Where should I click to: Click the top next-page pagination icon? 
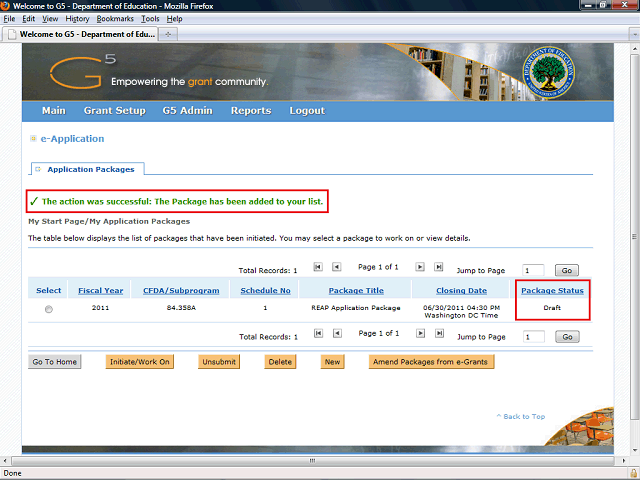coord(420,267)
